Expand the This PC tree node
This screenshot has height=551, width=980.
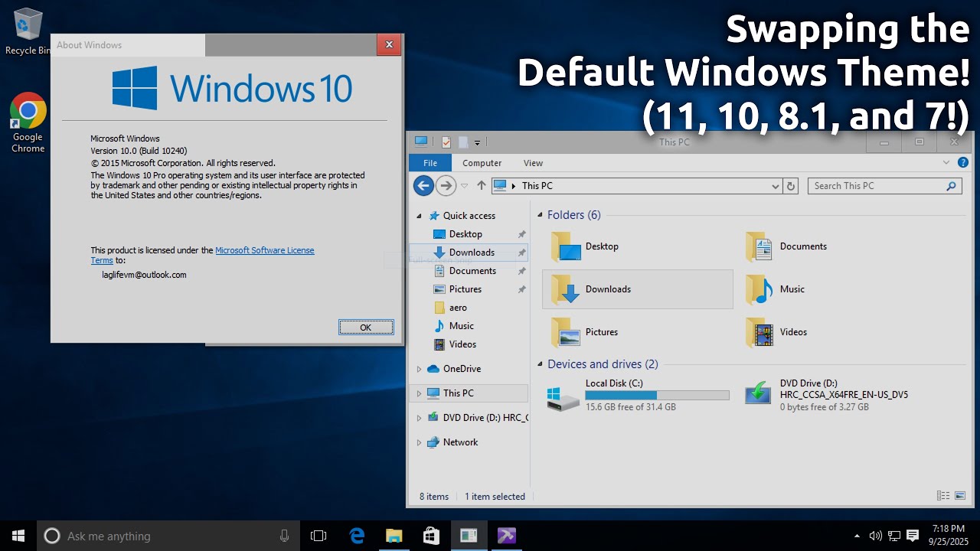pos(419,393)
